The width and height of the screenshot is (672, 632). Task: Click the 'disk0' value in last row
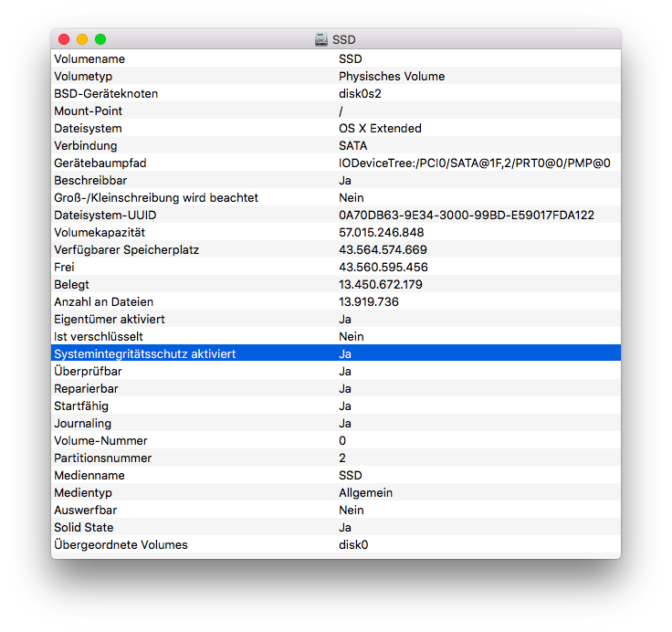[353, 545]
